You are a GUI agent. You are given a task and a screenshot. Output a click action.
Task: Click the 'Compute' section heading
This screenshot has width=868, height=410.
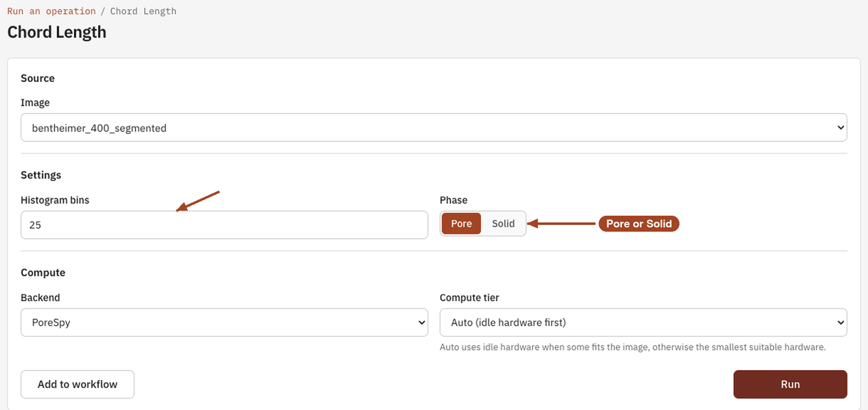click(43, 273)
